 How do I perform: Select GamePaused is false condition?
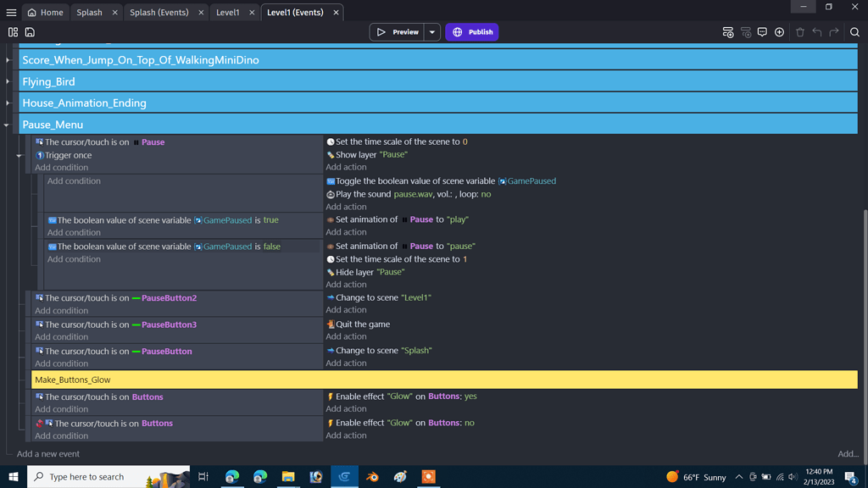164,247
